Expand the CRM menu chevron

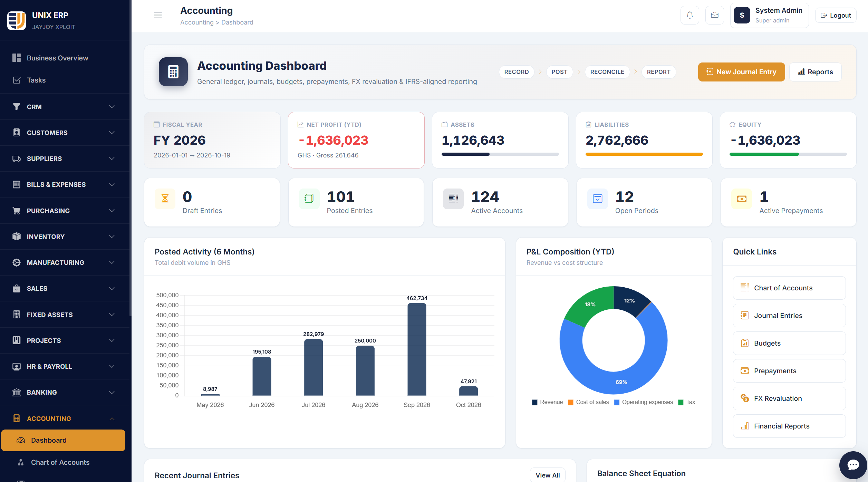pos(112,107)
